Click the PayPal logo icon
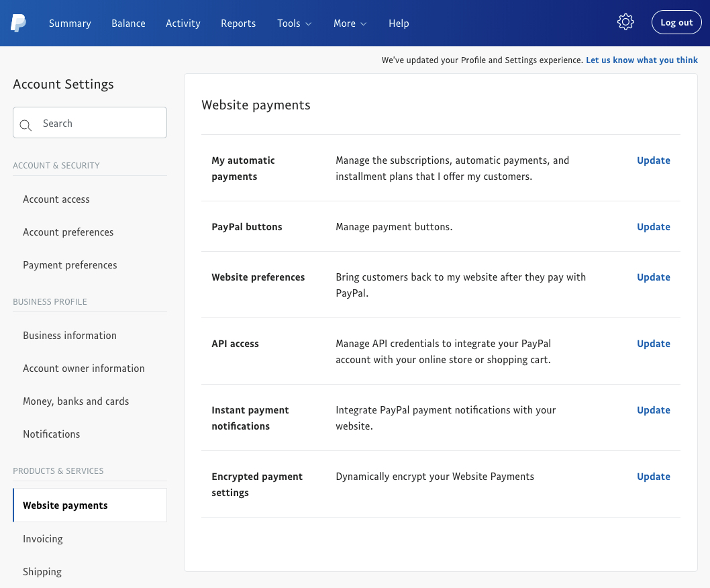The width and height of the screenshot is (710, 588). 18,23
